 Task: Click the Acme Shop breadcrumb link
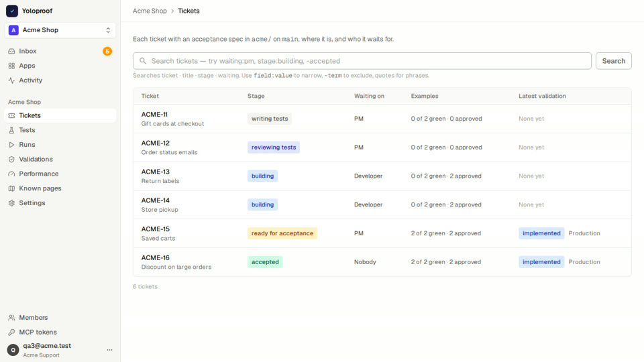pos(150,11)
